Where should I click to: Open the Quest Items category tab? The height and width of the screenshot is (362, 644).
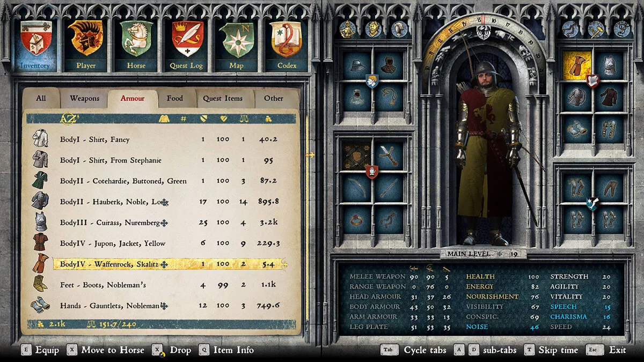tap(223, 99)
